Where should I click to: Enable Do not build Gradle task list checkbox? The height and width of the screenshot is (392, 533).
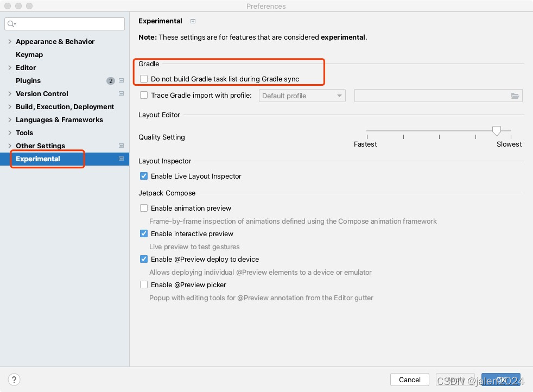[x=144, y=79]
